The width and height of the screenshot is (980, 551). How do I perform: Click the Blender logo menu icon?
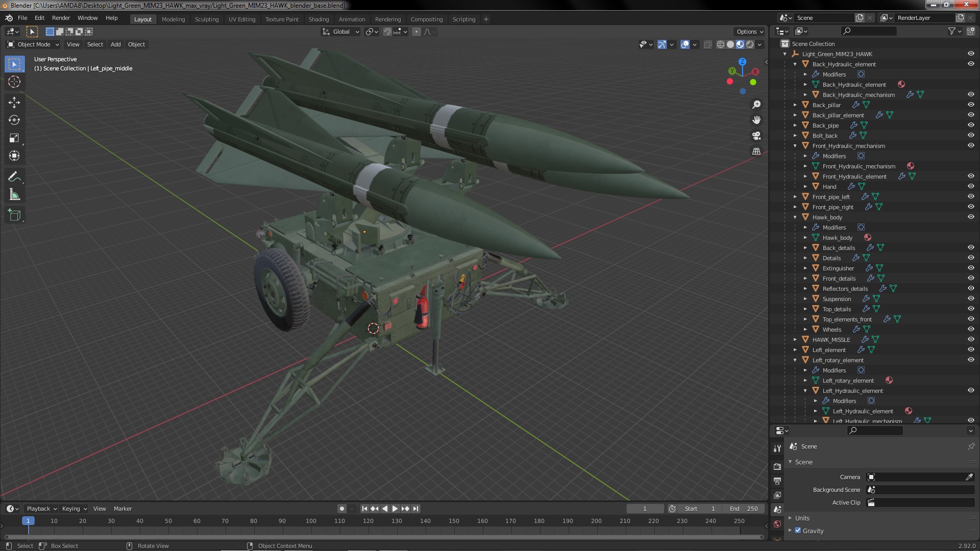(x=9, y=18)
